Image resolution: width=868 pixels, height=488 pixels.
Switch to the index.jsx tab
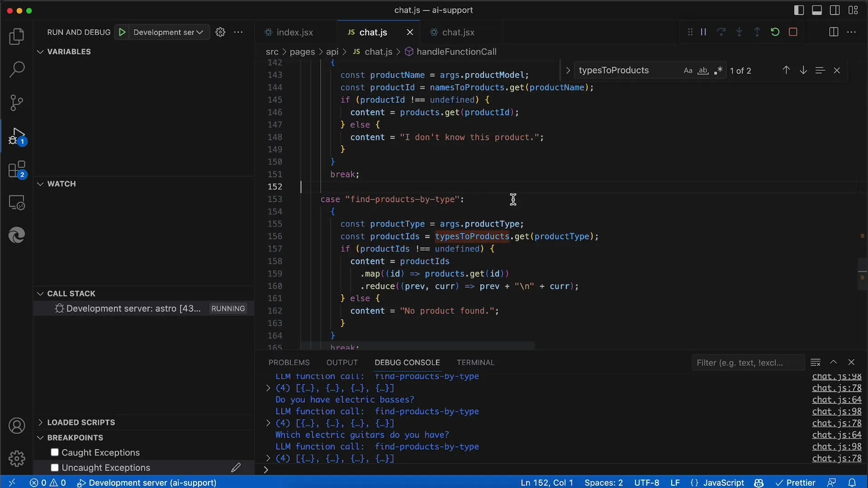pyautogui.click(x=295, y=32)
